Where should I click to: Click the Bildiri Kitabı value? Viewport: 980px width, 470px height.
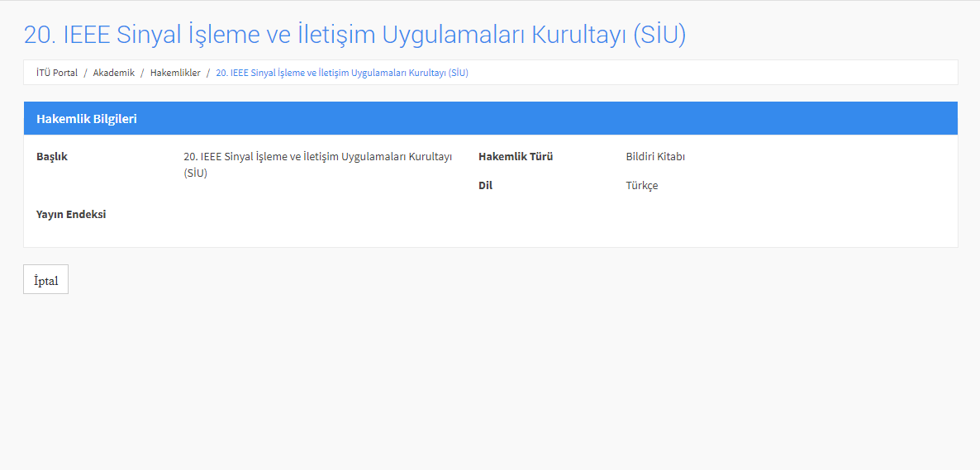point(655,157)
